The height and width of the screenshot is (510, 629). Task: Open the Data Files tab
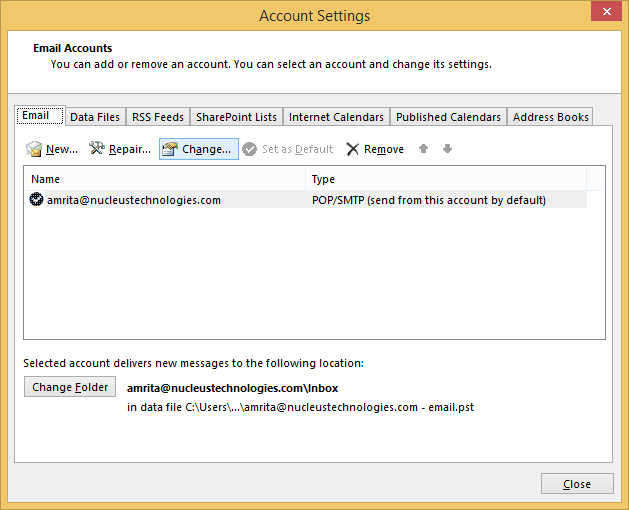(x=95, y=117)
